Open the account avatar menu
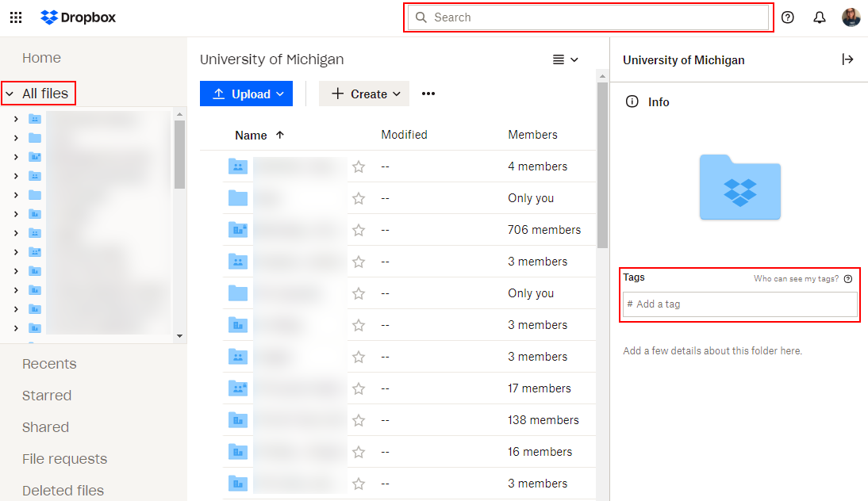 [851, 17]
